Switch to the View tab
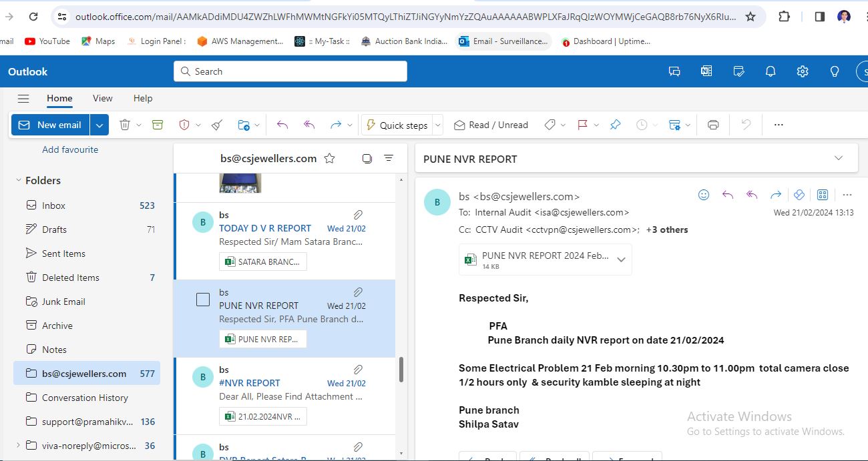868x461 pixels. click(x=102, y=98)
